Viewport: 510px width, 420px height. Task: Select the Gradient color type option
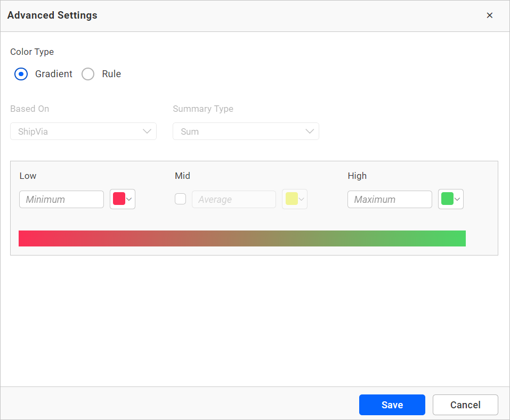click(x=21, y=74)
